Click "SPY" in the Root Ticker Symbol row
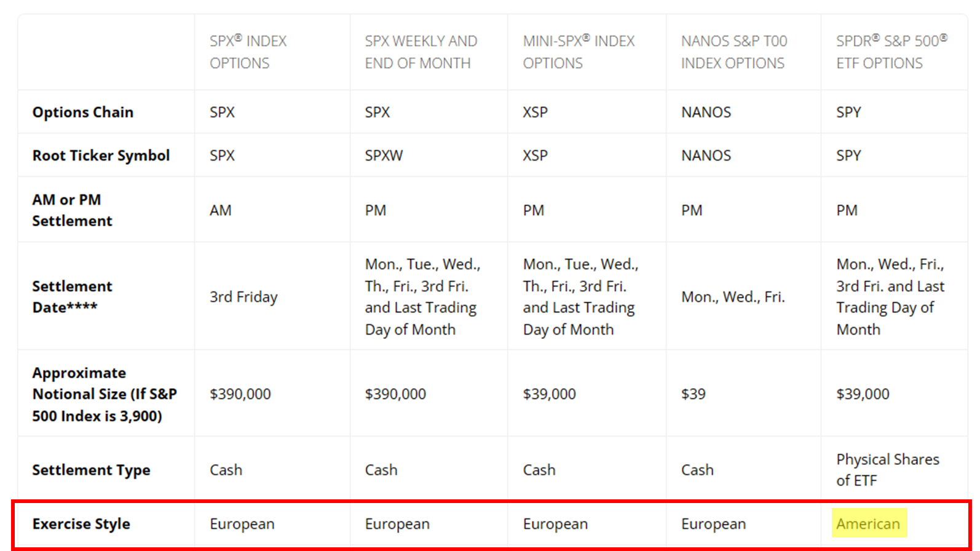This screenshot has height=551, width=980. coord(848,155)
